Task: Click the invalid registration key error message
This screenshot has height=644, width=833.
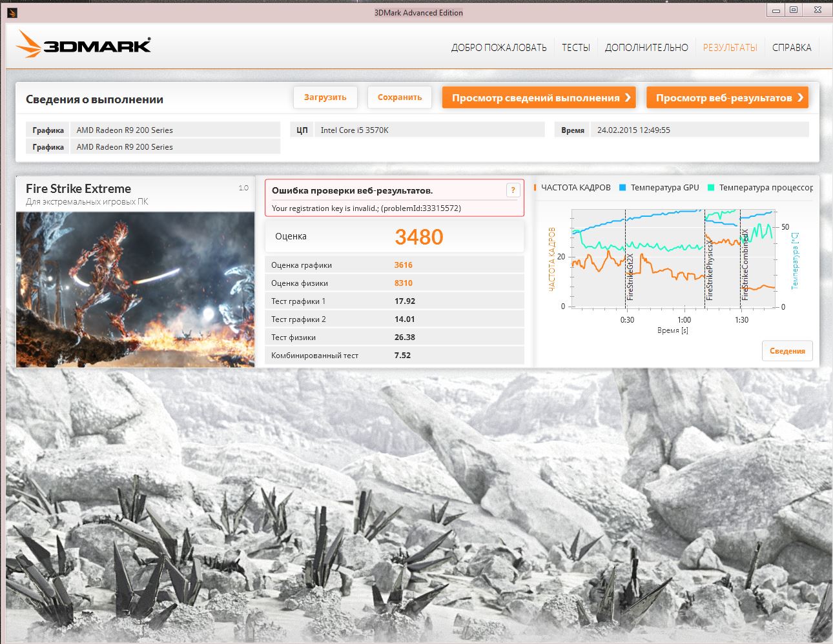Action: [366, 208]
